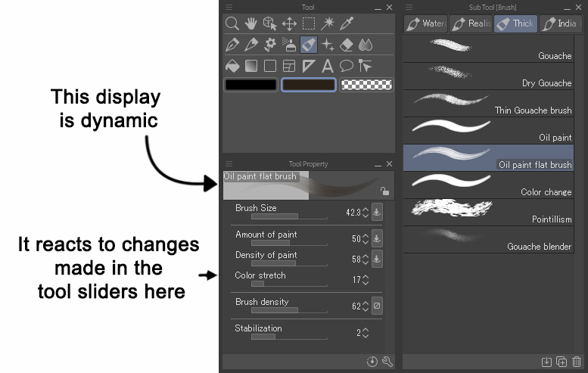
Task: Select the Balloon speech bubble tool
Action: (347, 66)
